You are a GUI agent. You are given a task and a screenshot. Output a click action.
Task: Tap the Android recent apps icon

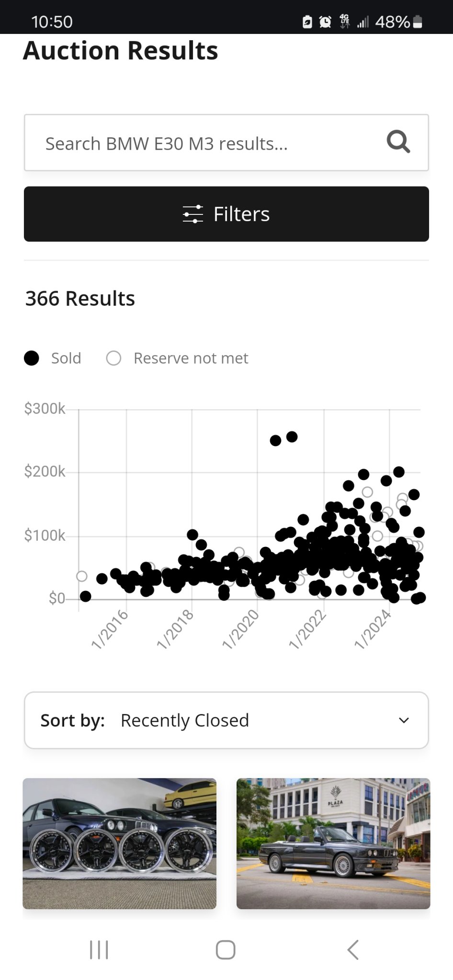tap(99, 949)
